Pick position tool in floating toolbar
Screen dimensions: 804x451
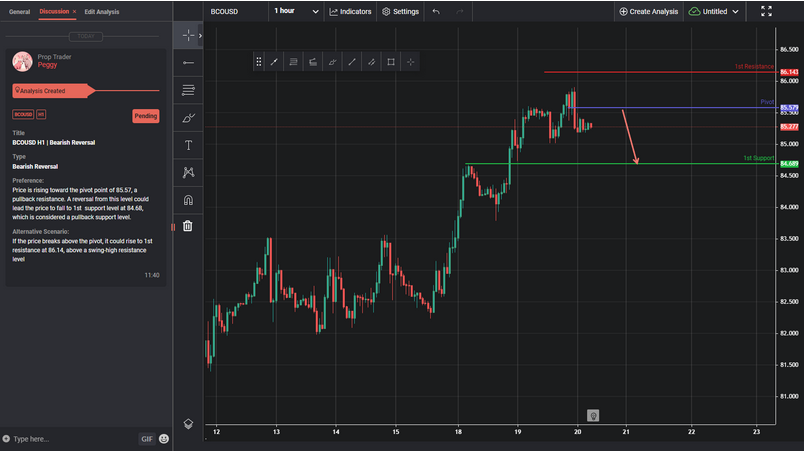(313, 62)
